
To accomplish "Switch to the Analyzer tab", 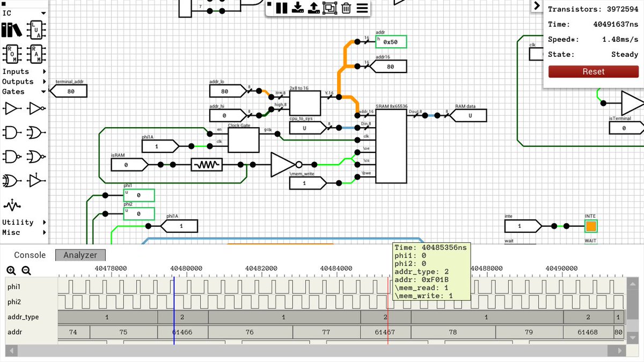I will click(80, 255).
